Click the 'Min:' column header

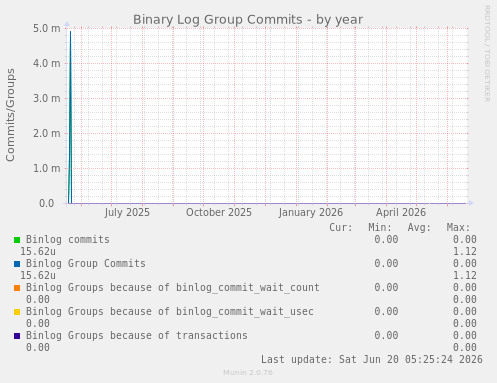(380, 228)
